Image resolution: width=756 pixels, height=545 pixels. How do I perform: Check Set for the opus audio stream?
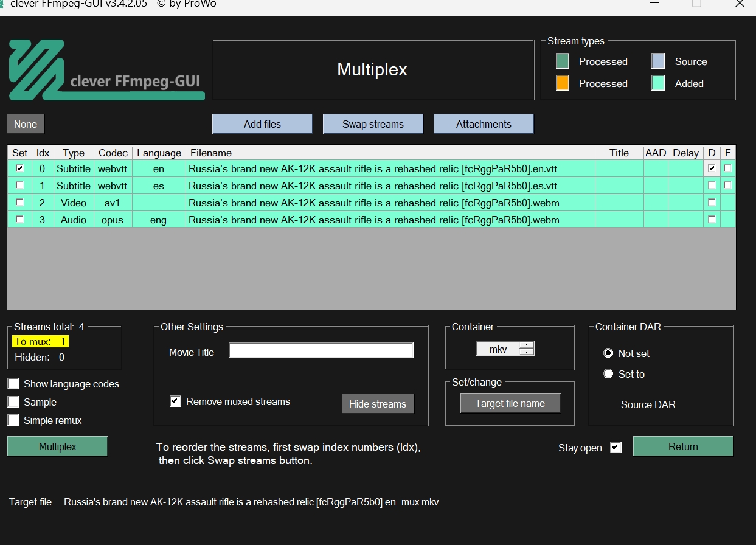20,220
